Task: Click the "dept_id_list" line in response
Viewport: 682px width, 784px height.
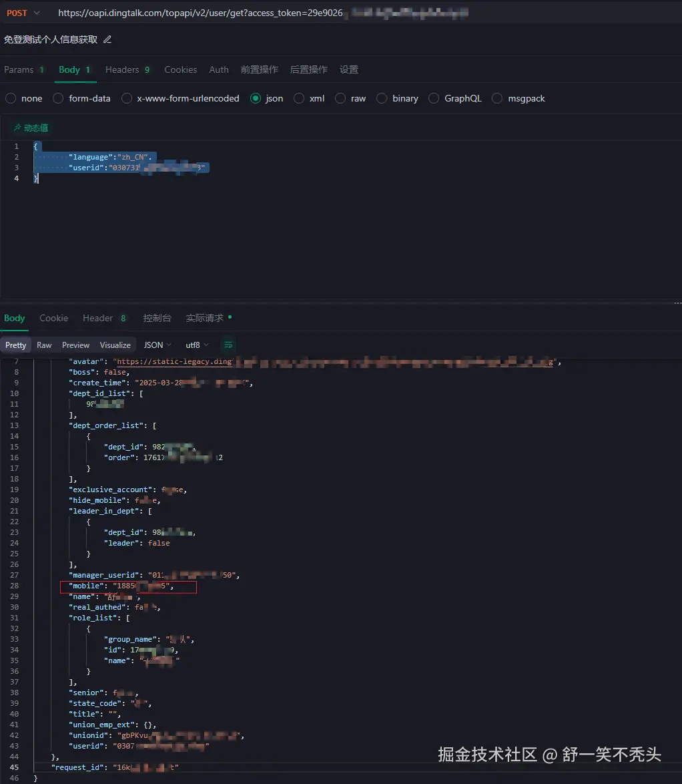Action: click(x=106, y=393)
